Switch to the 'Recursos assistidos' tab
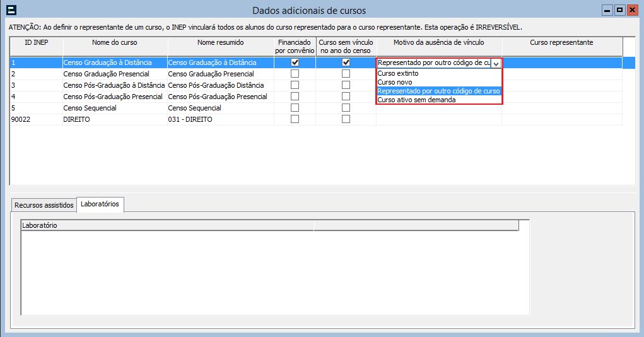 [44, 205]
